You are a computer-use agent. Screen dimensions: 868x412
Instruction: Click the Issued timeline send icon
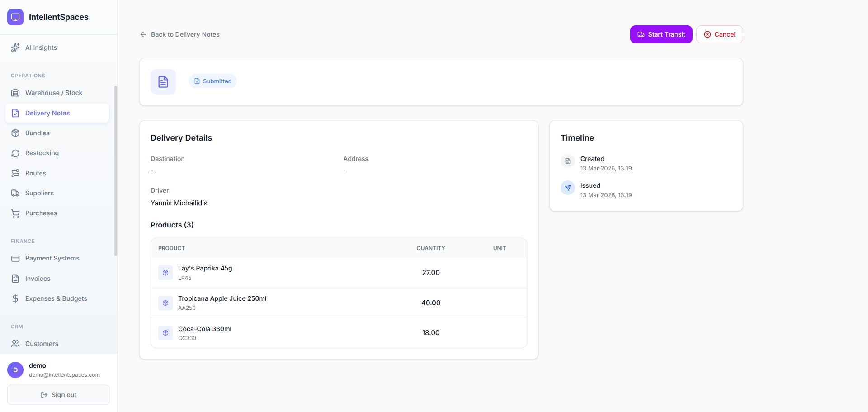point(568,188)
